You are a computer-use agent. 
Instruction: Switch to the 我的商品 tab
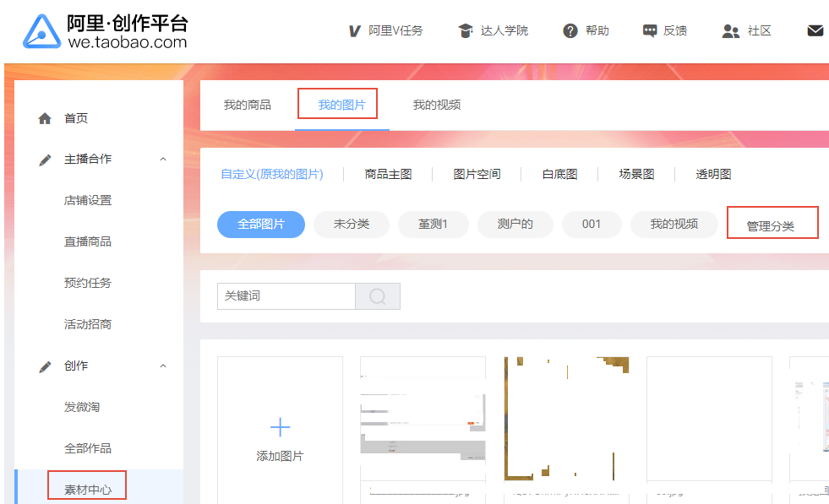click(248, 105)
